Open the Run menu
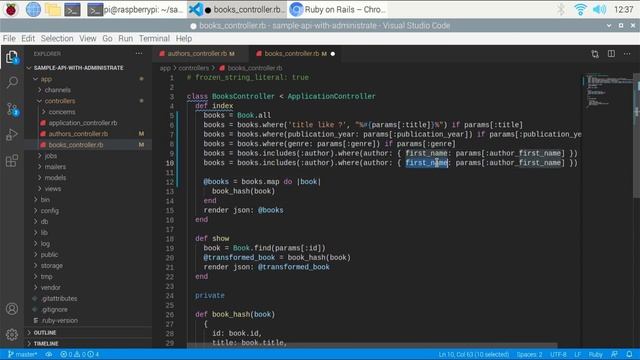 [125, 38]
